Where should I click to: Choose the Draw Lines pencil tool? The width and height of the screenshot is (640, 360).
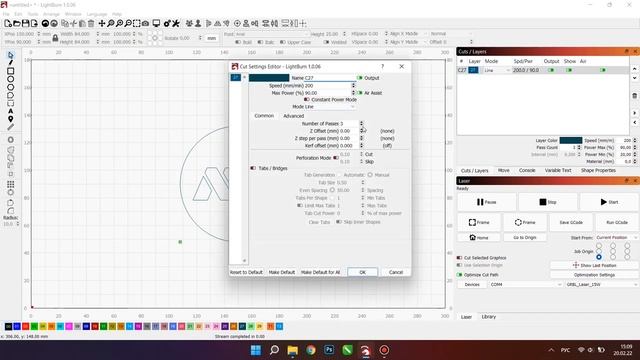11,63
